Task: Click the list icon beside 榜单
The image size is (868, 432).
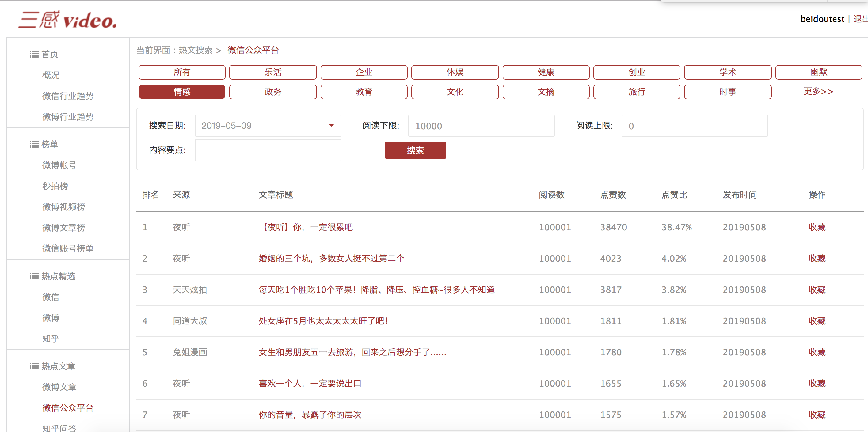Action: [34, 144]
